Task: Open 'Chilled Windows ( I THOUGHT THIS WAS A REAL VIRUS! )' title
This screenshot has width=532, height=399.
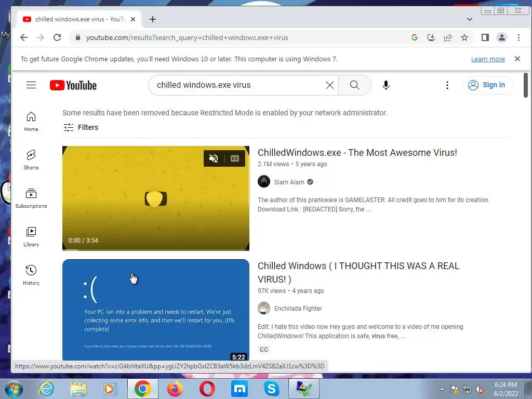Action: [x=358, y=272]
